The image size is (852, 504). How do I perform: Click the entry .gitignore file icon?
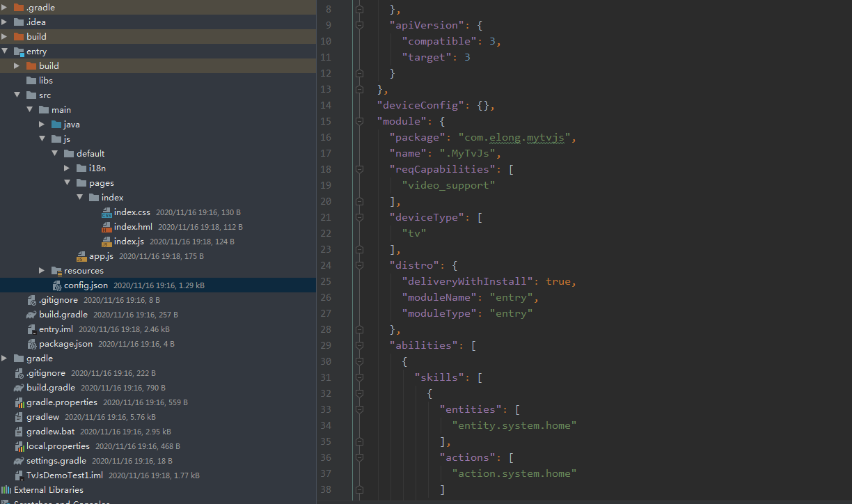32,300
